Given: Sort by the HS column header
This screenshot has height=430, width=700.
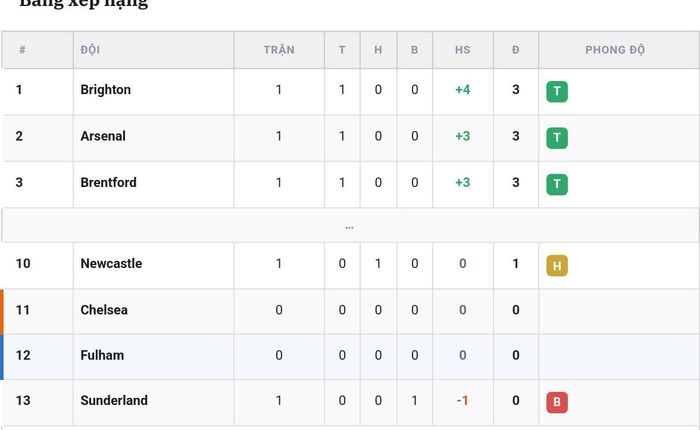Looking at the screenshot, I should 462,50.
